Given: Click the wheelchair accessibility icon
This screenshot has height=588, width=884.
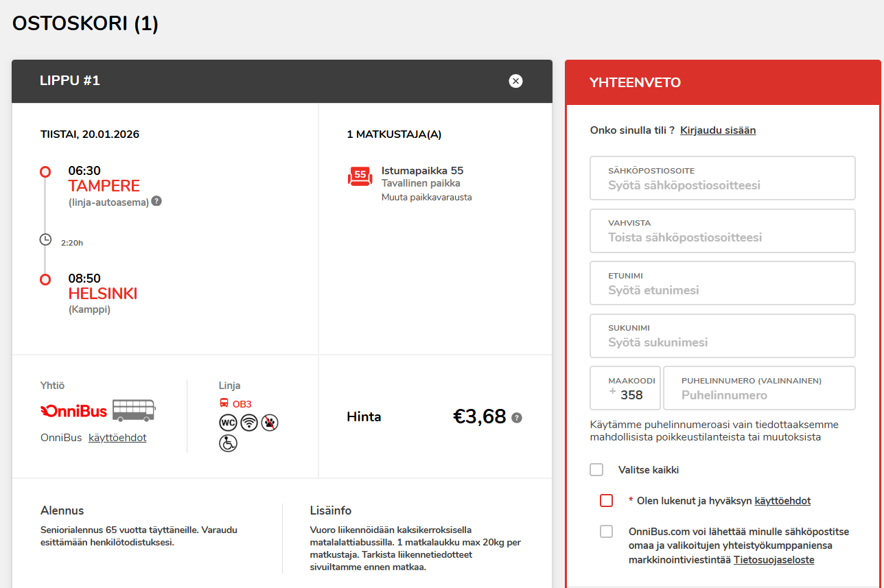Looking at the screenshot, I should click(228, 443).
